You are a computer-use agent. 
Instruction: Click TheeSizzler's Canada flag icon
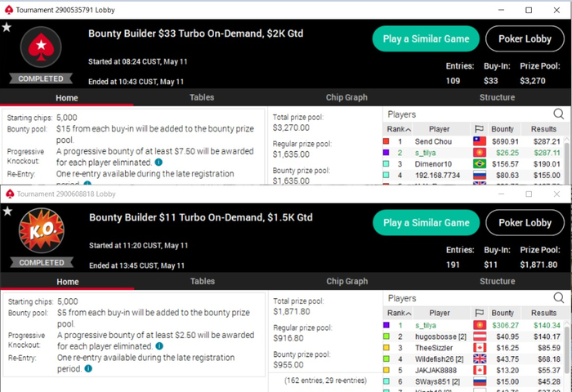(480, 348)
